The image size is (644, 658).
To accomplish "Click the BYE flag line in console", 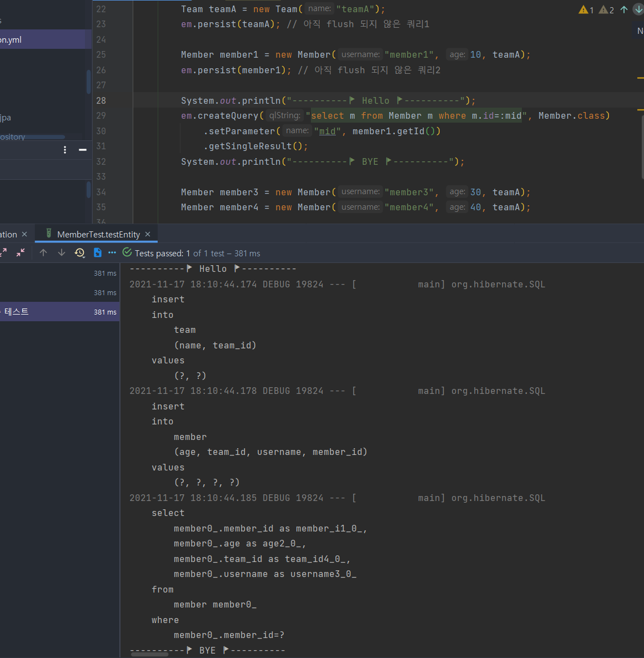I will pyautogui.click(x=208, y=650).
